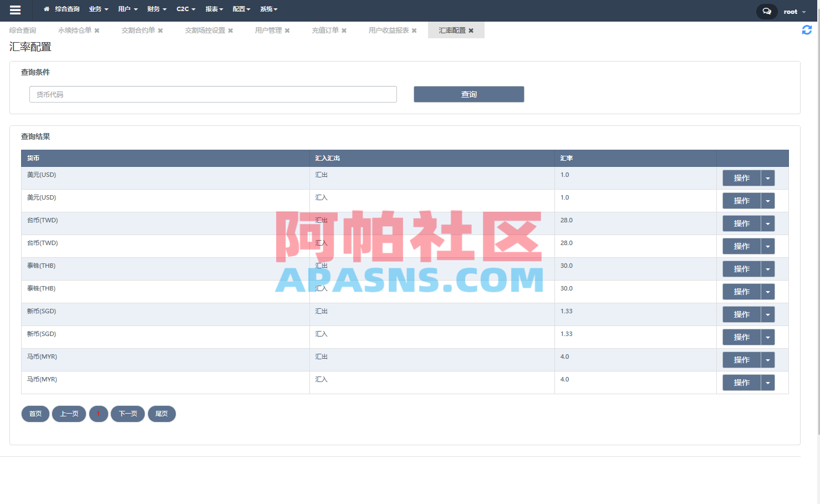Expand the operation dropdown on the 美元(USD) 汇出 row
The width and height of the screenshot is (820, 504).
(x=768, y=178)
